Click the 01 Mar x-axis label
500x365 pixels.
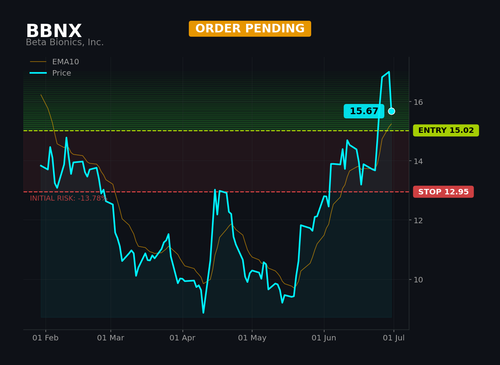click(111, 338)
